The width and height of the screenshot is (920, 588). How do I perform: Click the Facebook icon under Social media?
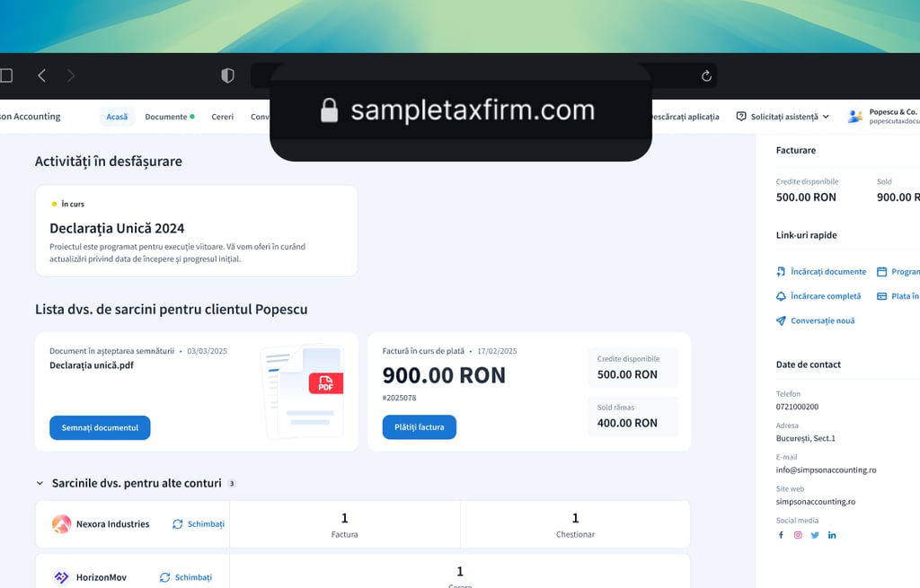point(781,535)
